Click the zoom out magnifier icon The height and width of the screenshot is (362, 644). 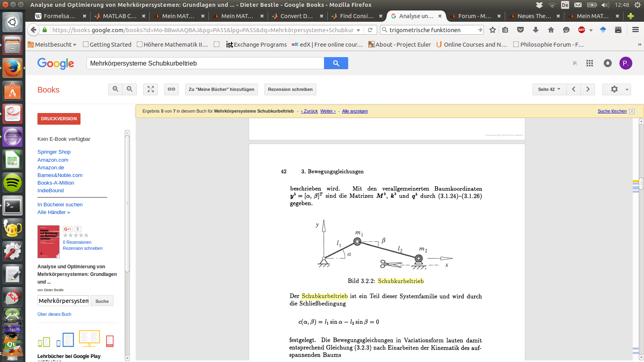(130, 89)
